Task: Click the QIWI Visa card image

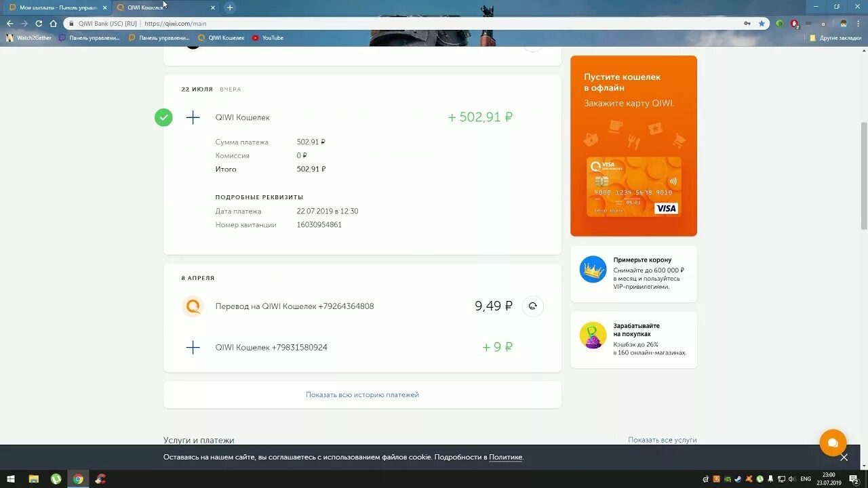Action: (x=634, y=187)
